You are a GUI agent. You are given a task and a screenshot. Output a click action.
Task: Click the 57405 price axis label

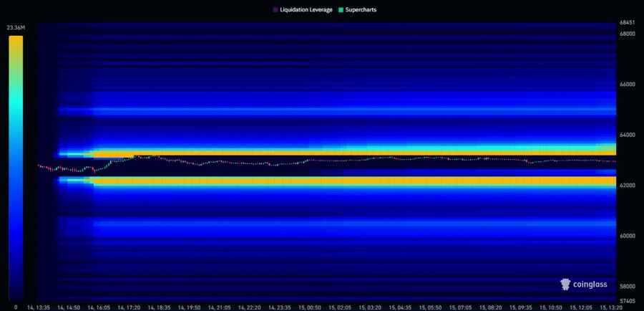(626, 301)
